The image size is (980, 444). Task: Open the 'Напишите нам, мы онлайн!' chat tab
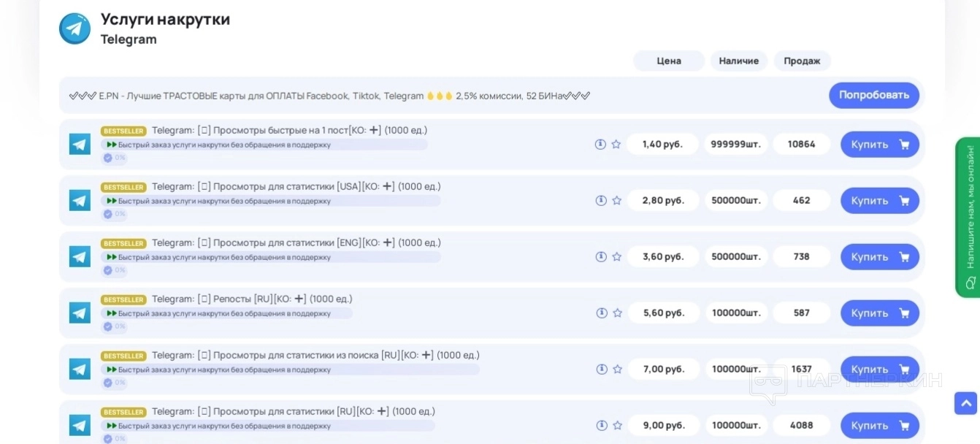point(968,217)
